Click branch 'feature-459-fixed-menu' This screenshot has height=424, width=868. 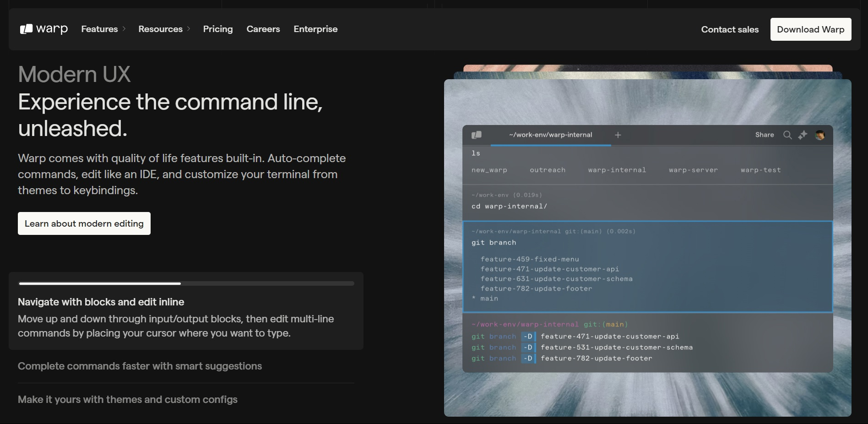pyautogui.click(x=530, y=259)
